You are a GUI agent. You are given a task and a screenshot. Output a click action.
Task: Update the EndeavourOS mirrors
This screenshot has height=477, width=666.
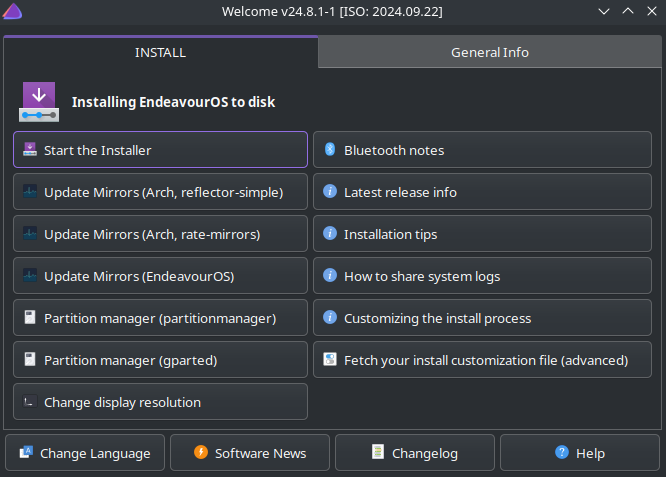tap(160, 276)
